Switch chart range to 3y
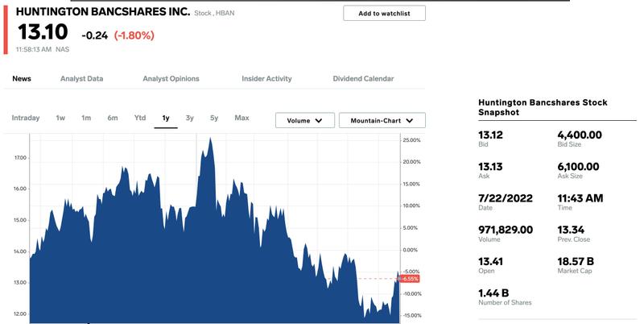This screenshot has height=324, width=644. [189, 118]
